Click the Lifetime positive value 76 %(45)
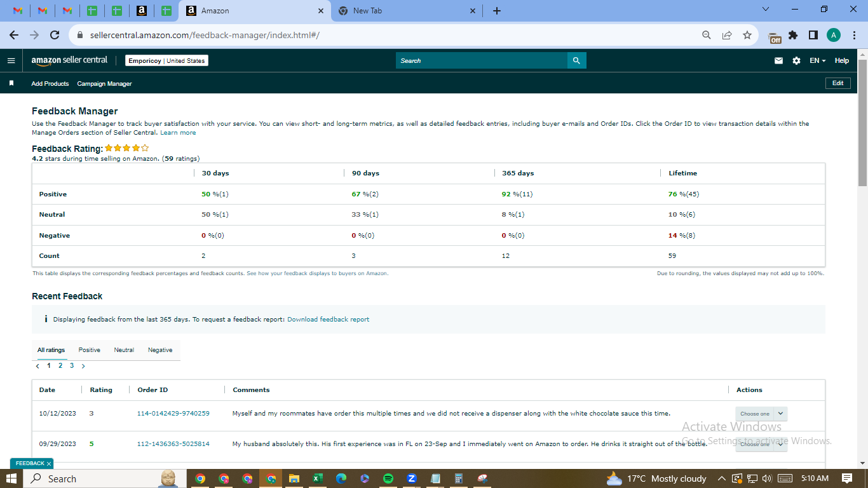The height and width of the screenshot is (488, 868). pos(684,194)
